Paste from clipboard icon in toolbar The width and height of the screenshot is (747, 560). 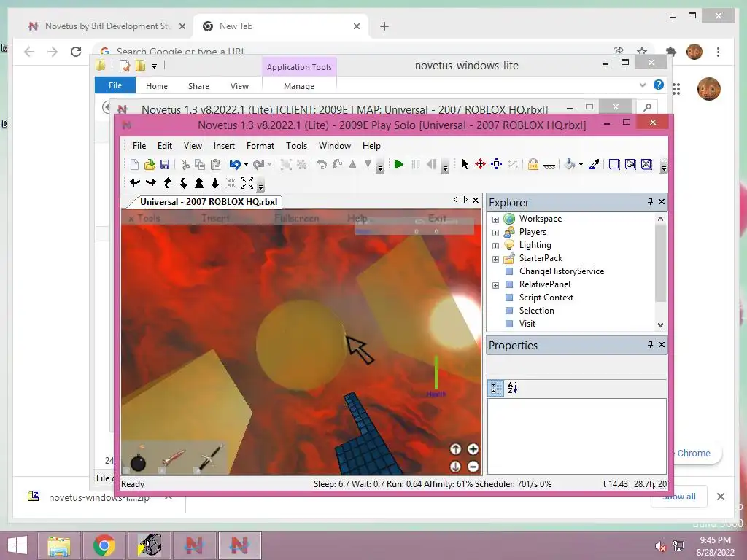[216, 165]
